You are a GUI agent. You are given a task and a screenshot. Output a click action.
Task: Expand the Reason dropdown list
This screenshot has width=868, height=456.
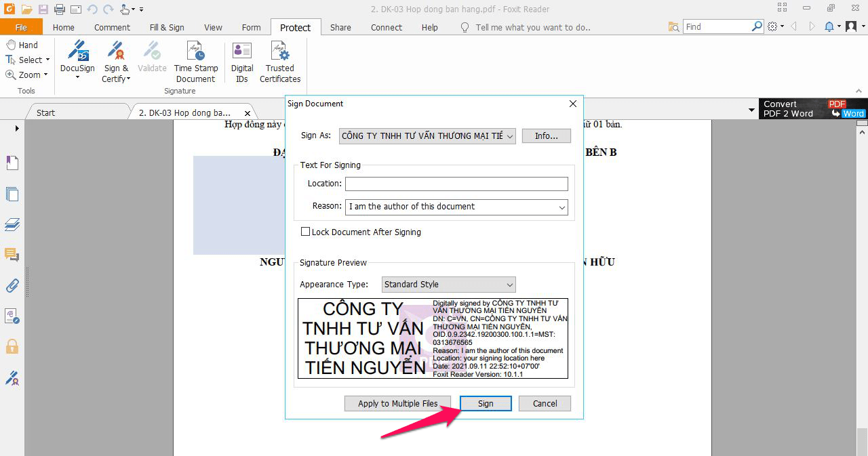(x=561, y=207)
